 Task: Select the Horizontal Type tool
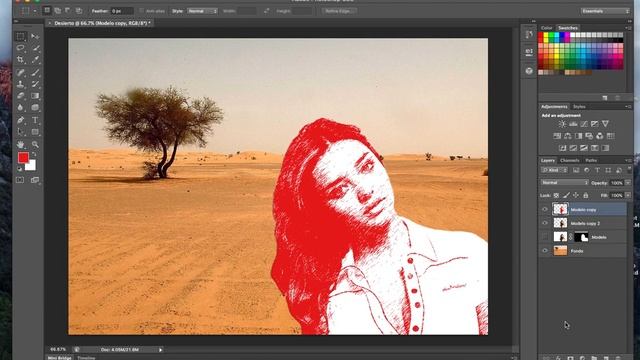pyautogui.click(x=35, y=120)
